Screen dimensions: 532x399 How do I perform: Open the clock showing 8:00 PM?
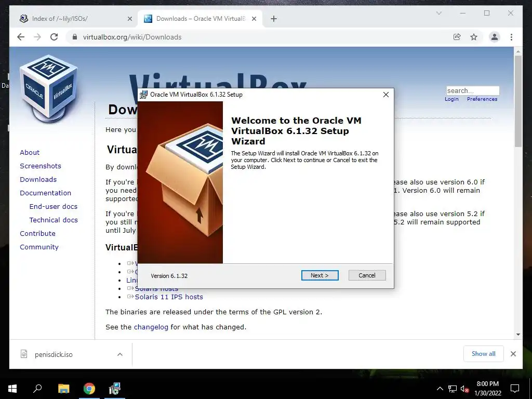coord(487,389)
